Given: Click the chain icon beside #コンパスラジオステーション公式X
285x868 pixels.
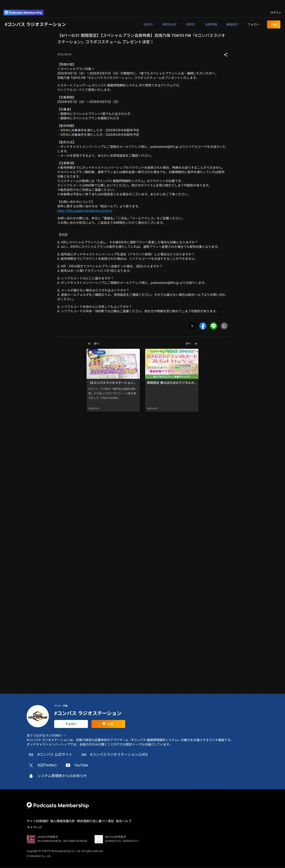Looking at the screenshot, I should 84,754.
